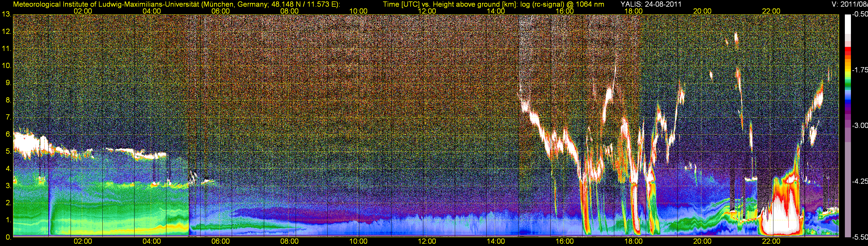Click the 10:00 label on the lower time axis
868x246 pixels.
[x=358, y=241]
